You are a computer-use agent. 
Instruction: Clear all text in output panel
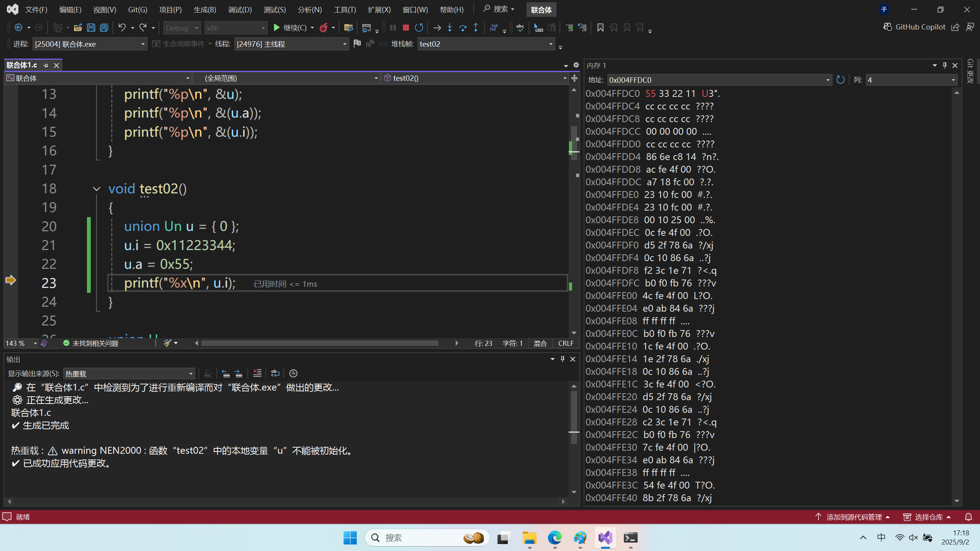(x=257, y=373)
